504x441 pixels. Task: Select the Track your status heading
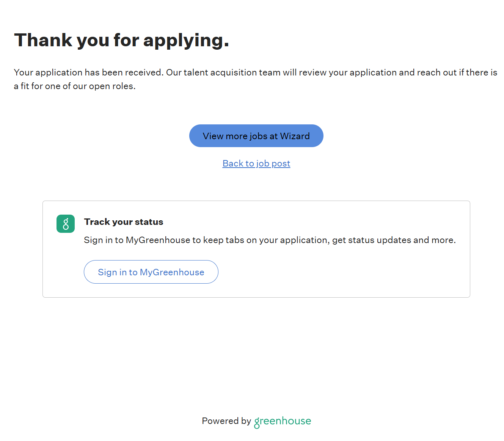click(124, 222)
